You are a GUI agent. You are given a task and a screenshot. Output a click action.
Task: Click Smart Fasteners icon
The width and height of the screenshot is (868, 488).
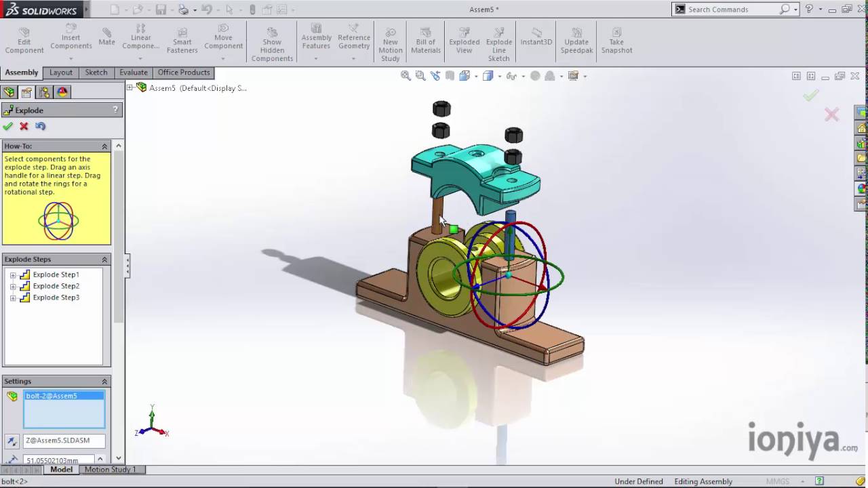click(182, 41)
